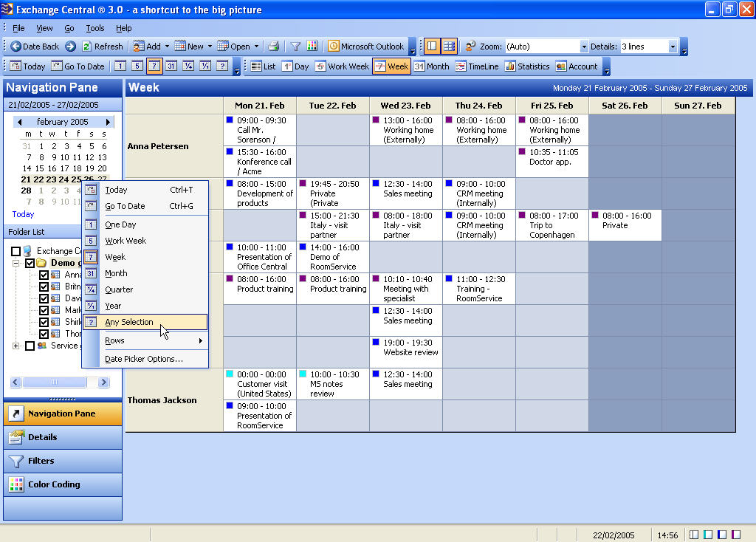Uncheck the Davi folder checkbox

[44, 298]
